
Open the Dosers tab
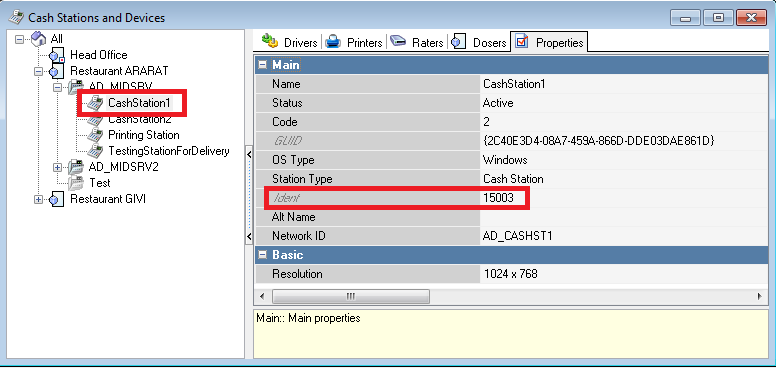pos(479,42)
